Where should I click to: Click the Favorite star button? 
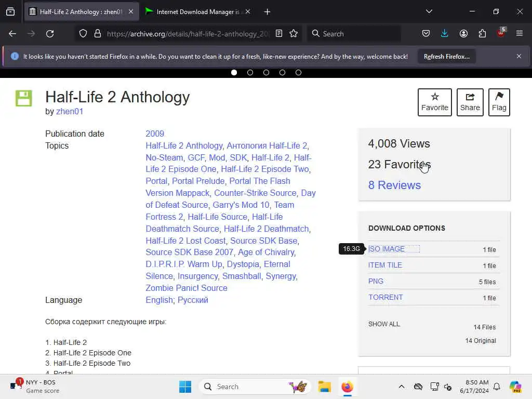(435, 102)
